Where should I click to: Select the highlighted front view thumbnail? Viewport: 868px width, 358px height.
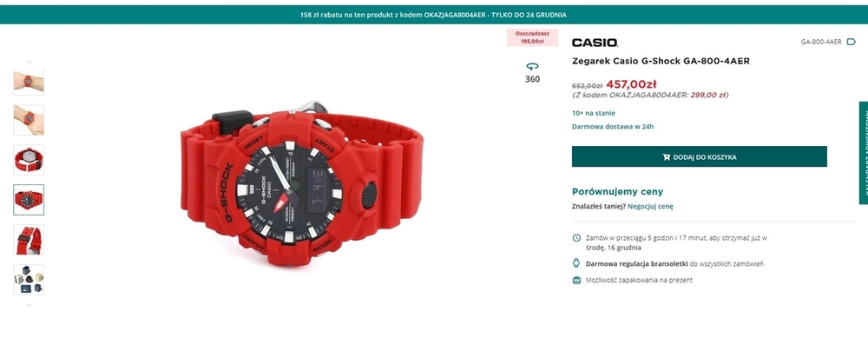point(29,200)
